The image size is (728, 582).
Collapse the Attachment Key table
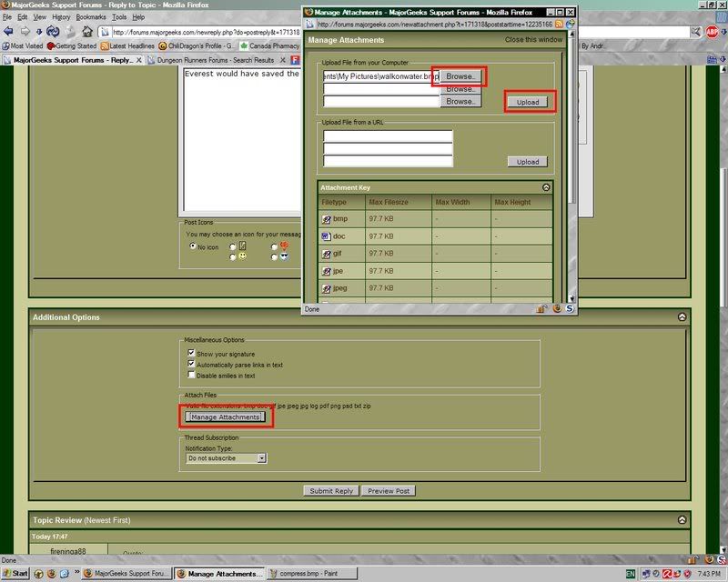[x=546, y=187]
